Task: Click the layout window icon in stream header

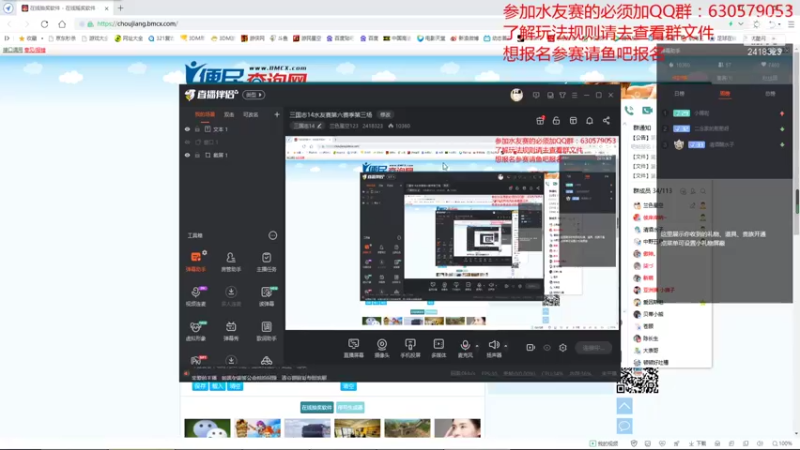Action: pyautogui.click(x=573, y=120)
